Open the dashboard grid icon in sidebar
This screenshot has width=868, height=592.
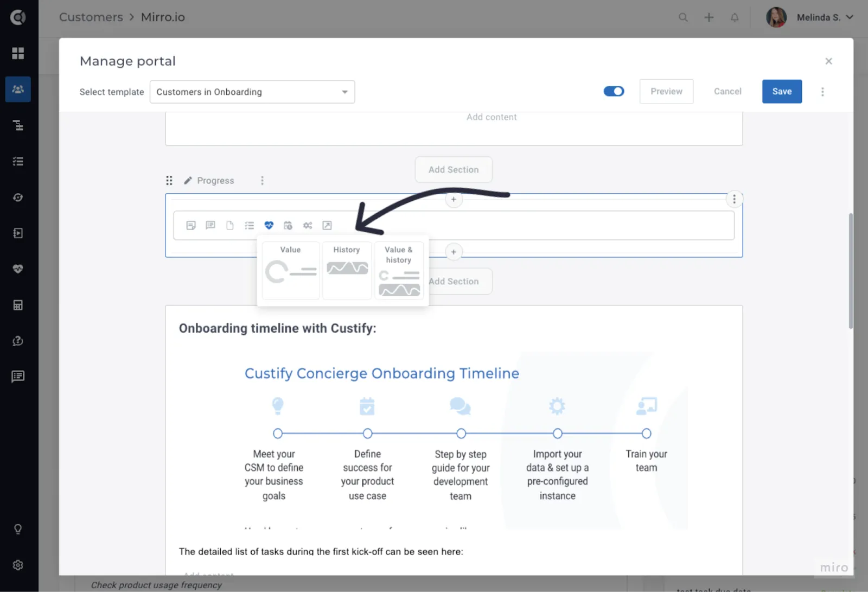click(x=18, y=53)
